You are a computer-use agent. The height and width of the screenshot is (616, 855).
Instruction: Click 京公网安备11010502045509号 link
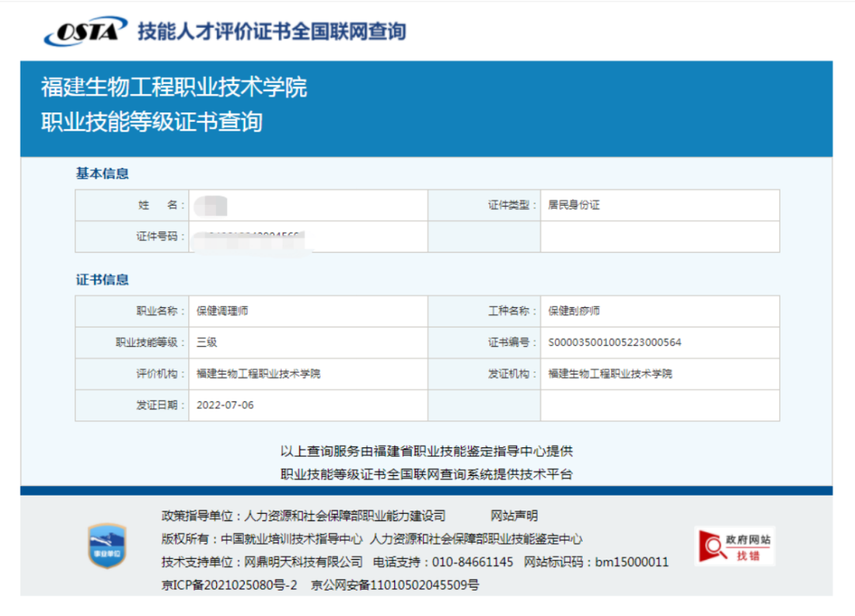(395, 586)
